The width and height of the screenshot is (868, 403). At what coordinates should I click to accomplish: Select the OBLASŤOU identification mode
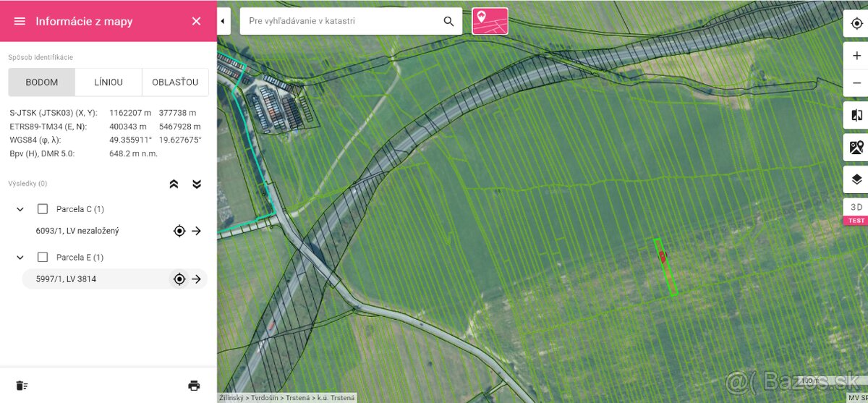tap(175, 82)
